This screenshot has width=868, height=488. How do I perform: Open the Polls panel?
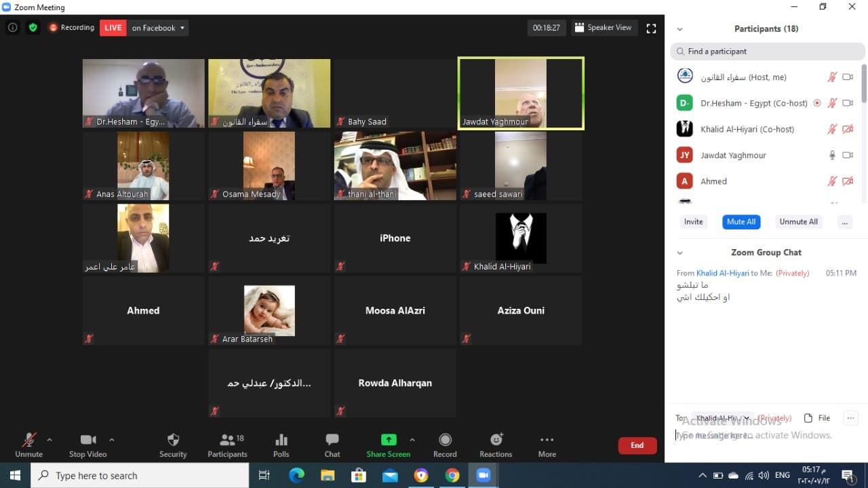(x=281, y=445)
